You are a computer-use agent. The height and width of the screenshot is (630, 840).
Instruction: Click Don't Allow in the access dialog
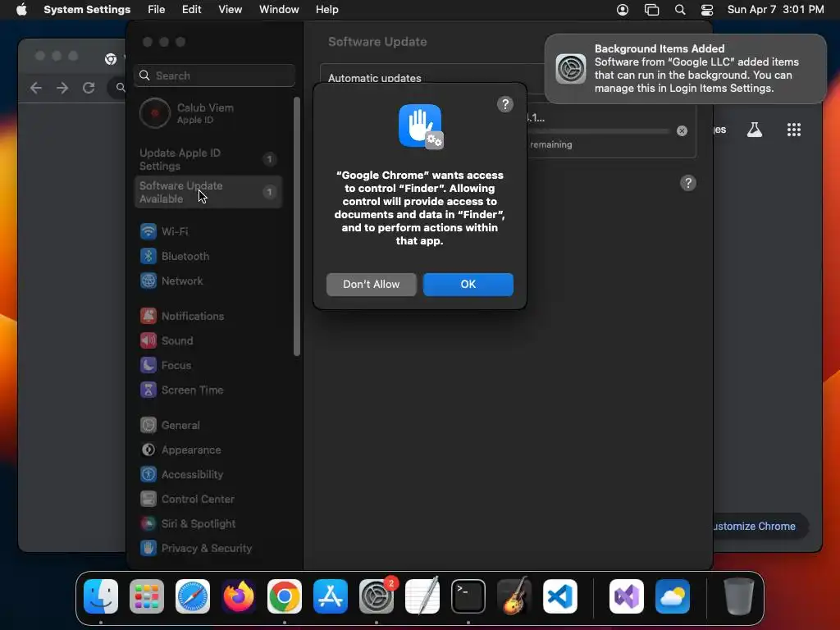tap(371, 284)
